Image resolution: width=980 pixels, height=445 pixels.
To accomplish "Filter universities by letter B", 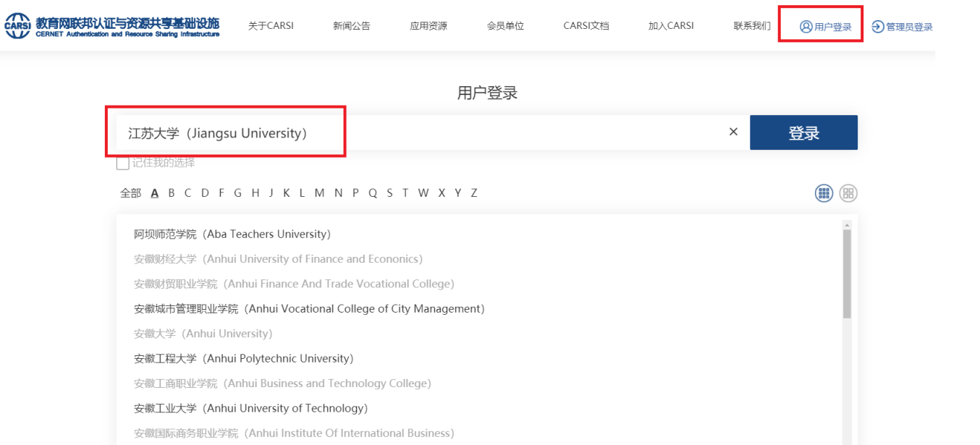I will click(172, 193).
